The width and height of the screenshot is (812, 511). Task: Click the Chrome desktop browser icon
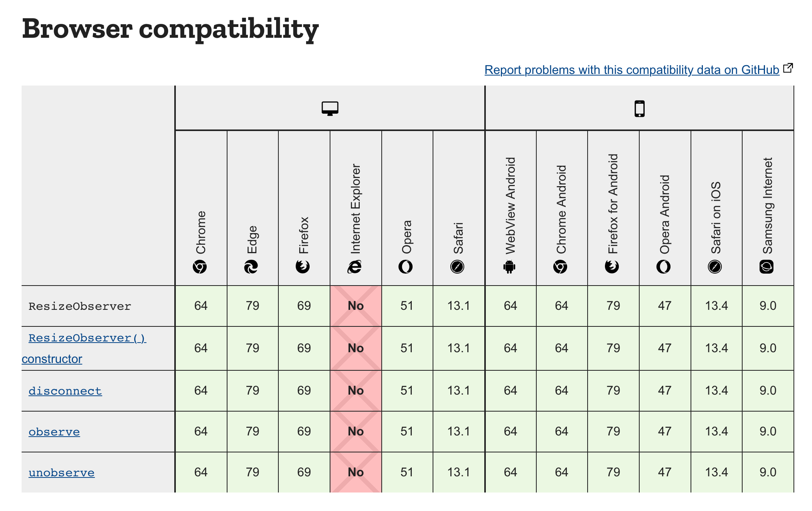coord(200,267)
